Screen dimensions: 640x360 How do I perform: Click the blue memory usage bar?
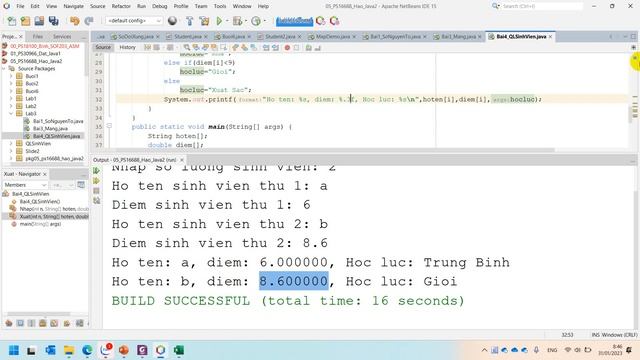point(294,21)
